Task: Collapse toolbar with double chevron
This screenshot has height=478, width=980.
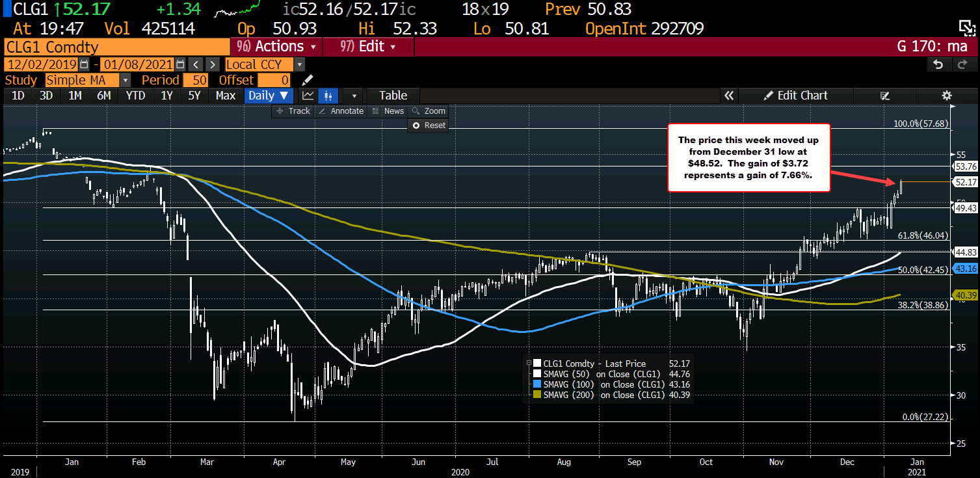Action: 729,96
